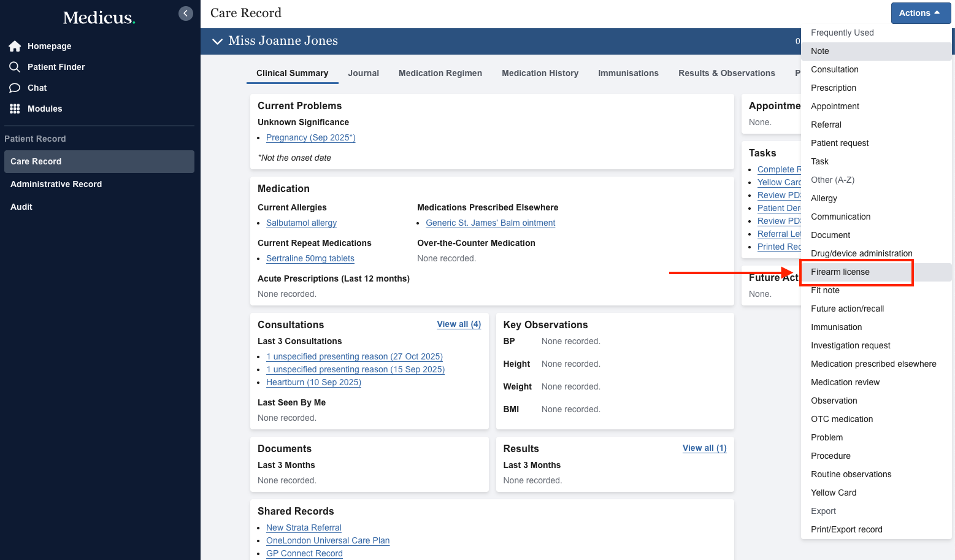The width and height of the screenshot is (955, 560).
Task: Click the Modules grid icon
Action: pyautogui.click(x=15, y=109)
